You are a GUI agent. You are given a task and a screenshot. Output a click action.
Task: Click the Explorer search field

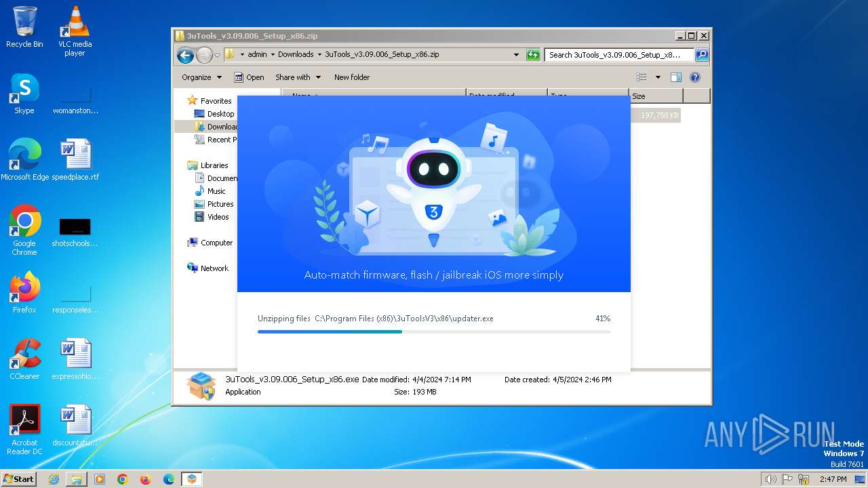619,55
